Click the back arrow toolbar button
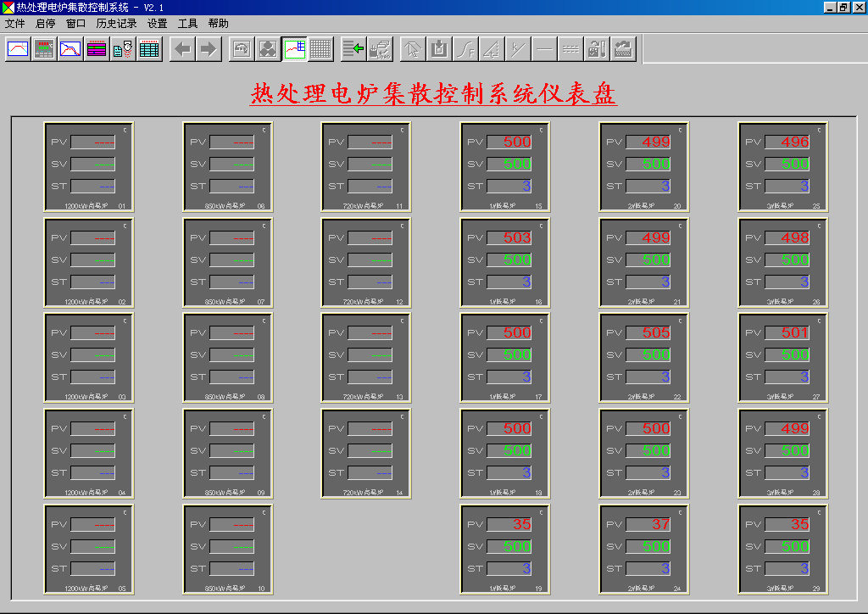The height and width of the screenshot is (614, 868). click(182, 49)
